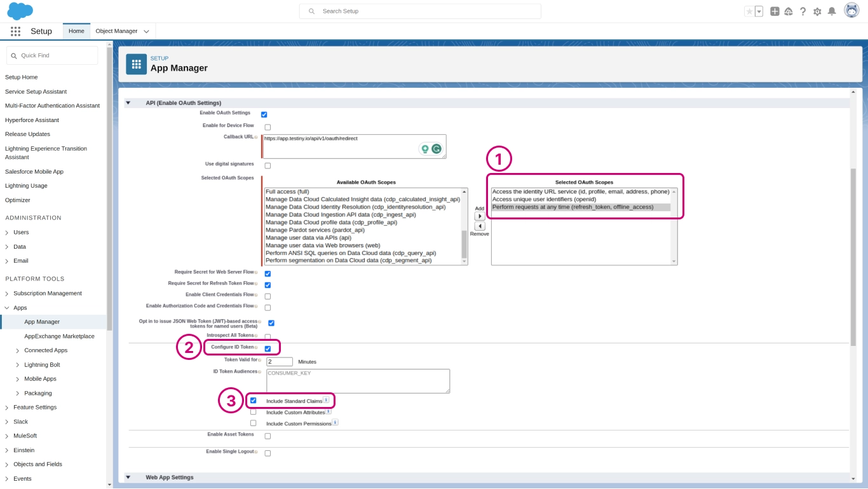This screenshot has height=489, width=868.
Task: Click the Token Valid for minutes field
Action: click(x=279, y=361)
